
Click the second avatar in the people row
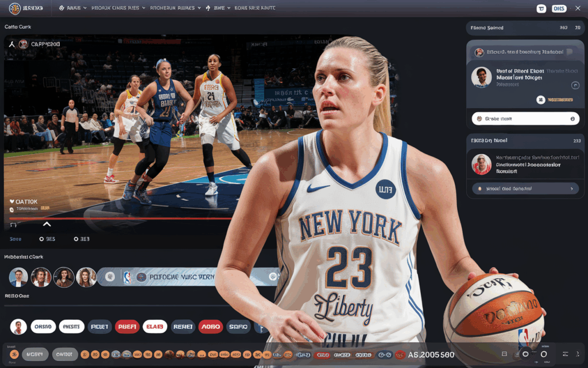[41, 277]
